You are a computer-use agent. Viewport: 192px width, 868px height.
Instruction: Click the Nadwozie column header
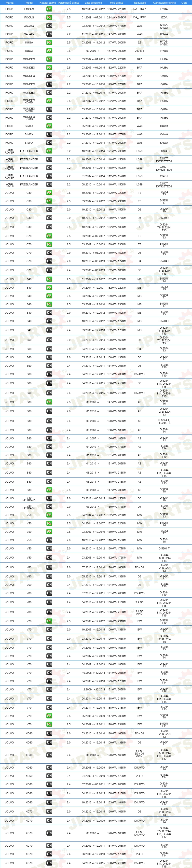[x=140, y=2]
